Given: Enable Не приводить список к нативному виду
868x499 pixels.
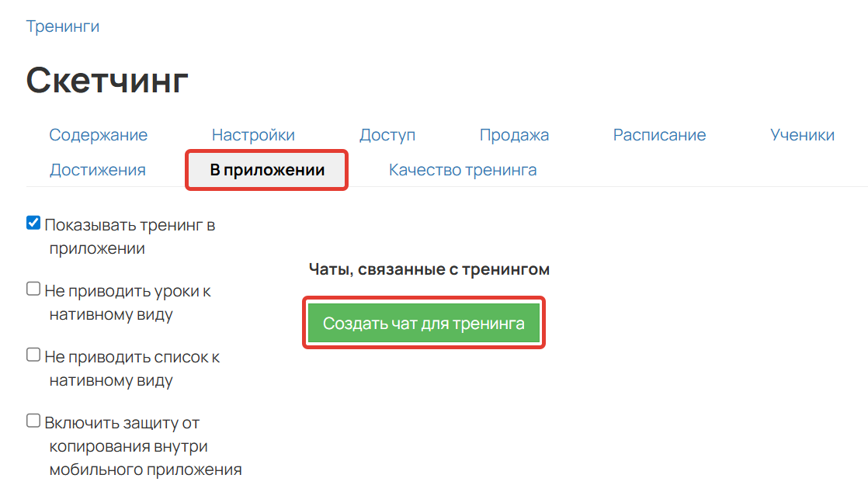Looking at the screenshot, I should coord(33,354).
